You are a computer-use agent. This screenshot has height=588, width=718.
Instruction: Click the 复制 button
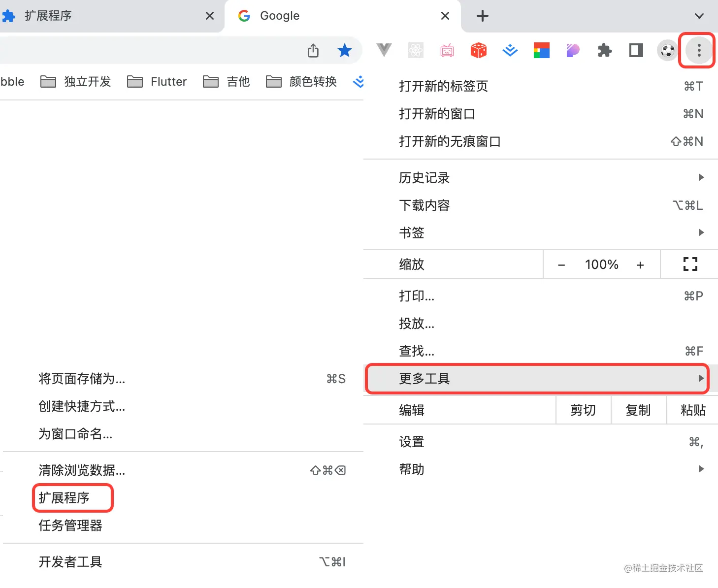pyautogui.click(x=639, y=410)
